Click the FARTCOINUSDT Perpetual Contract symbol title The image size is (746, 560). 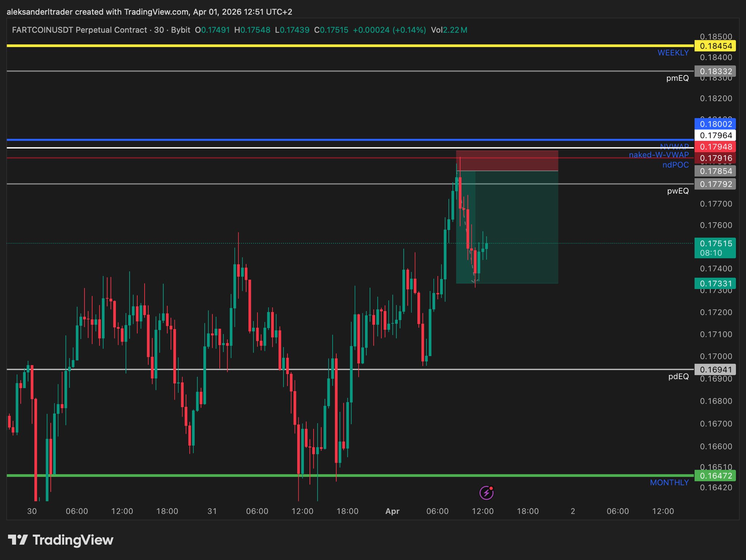[79, 30]
